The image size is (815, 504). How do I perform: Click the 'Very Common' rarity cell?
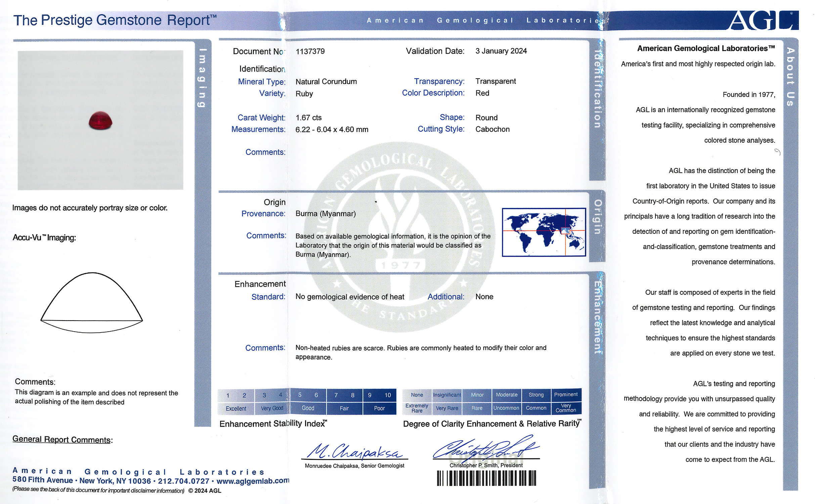pyautogui.click(x=566, y=408)
